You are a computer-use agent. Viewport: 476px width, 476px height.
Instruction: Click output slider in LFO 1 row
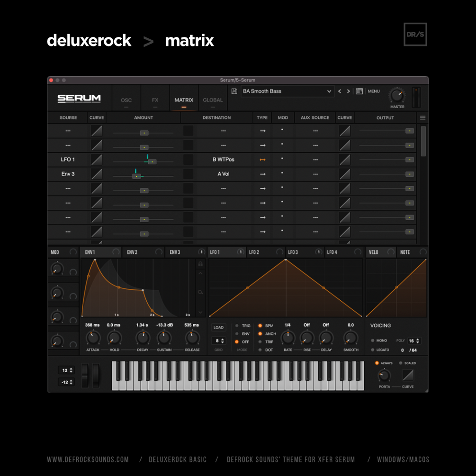coord(386,160)
